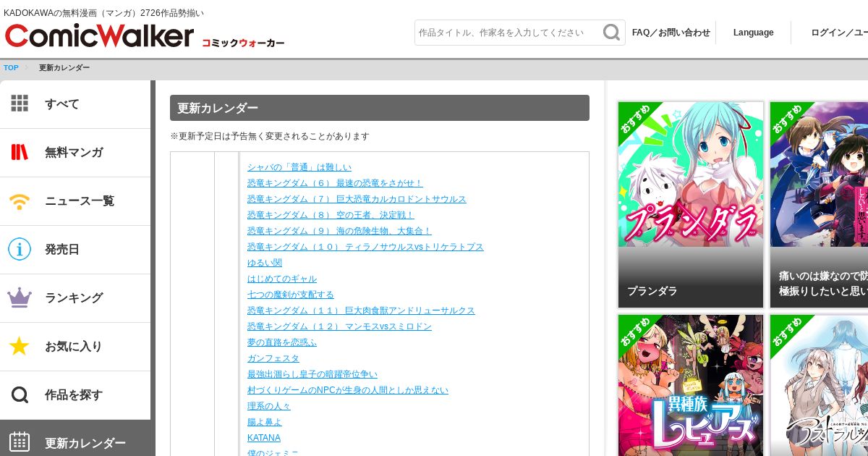
Task: Open KATANA link
Action: coord(264,438)
